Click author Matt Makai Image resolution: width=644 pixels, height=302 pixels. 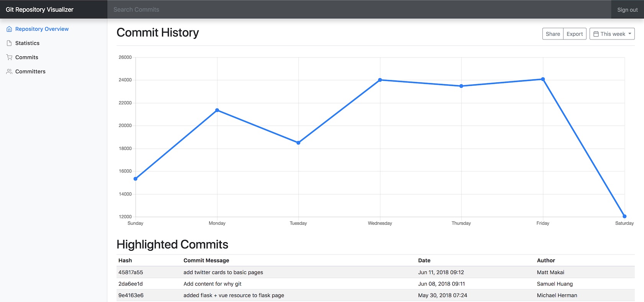pos(550,272)
